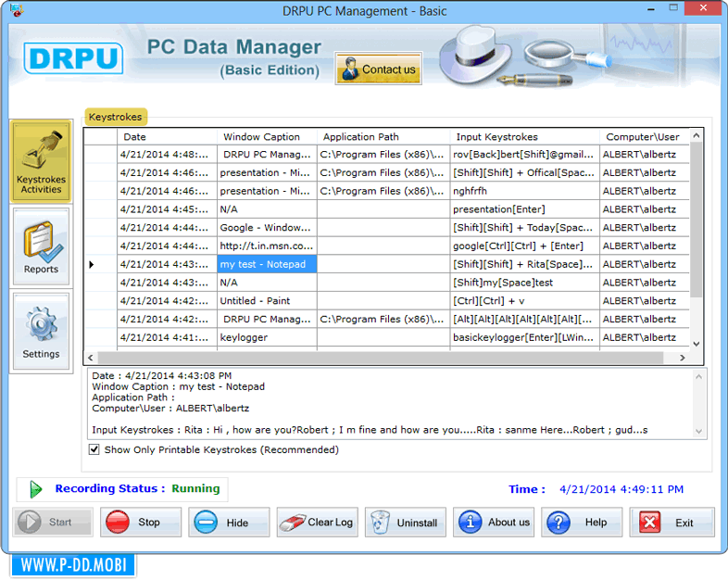Select the '[Ctrl][Ctrl] + v' keystrokes cell
This screenshot has width=728, height=580.
[x=524, y=301]
